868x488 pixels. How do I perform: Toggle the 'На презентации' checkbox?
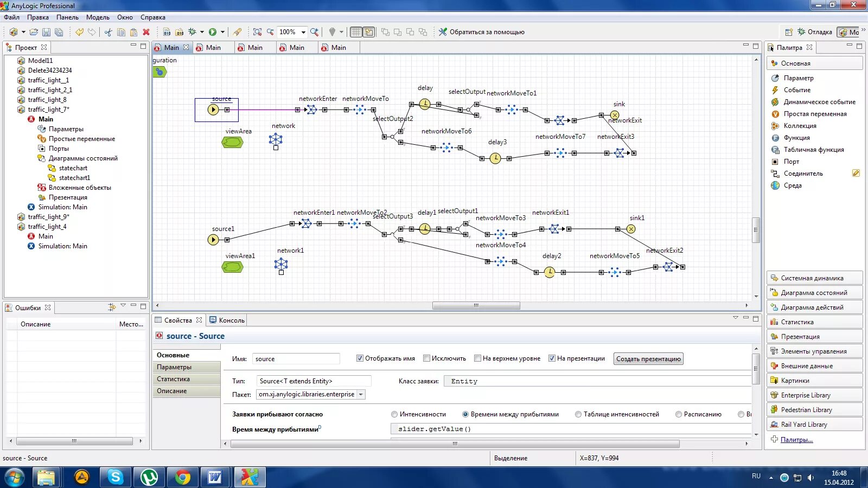point(552,358)
